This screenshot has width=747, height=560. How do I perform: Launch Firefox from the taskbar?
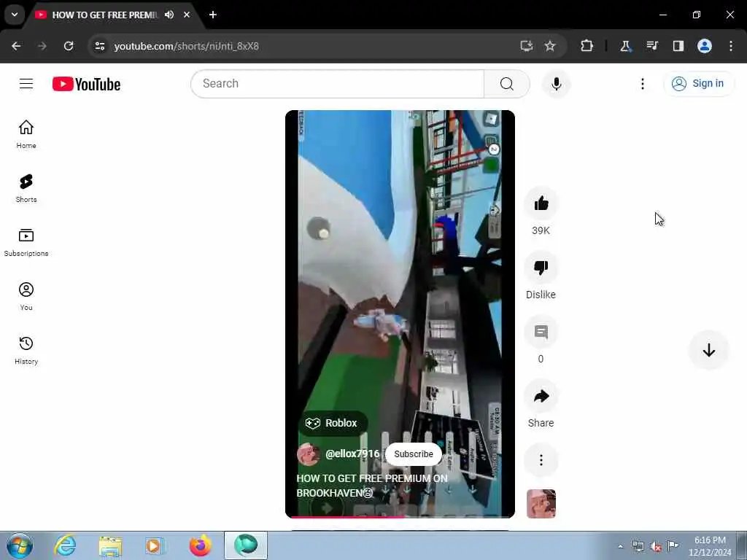point(200,545)
